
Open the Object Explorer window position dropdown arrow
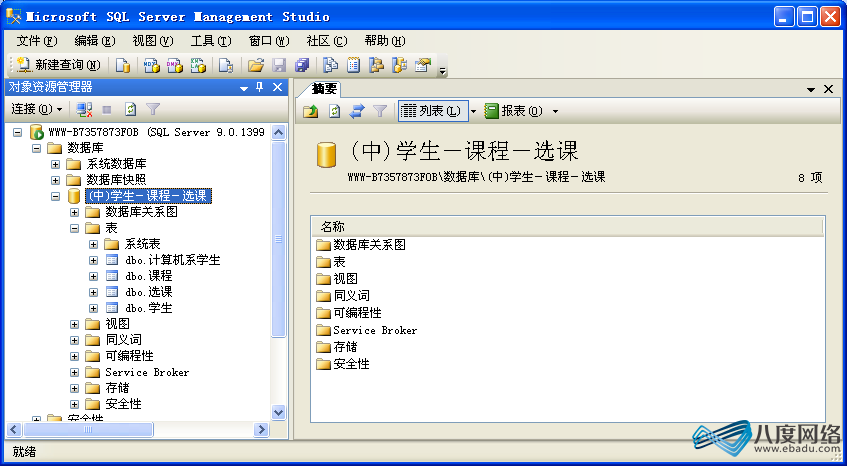(244, 87)
